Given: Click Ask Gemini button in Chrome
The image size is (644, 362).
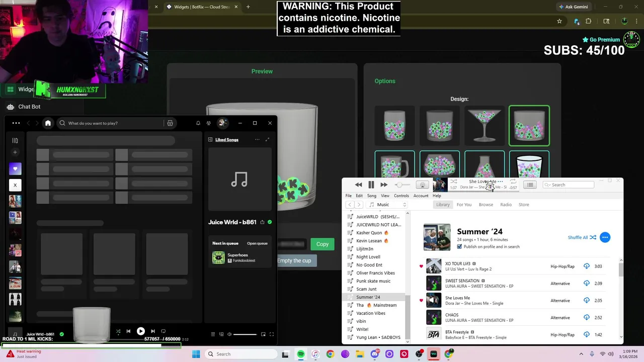Looking at the screenshot, I should [573, 7].
